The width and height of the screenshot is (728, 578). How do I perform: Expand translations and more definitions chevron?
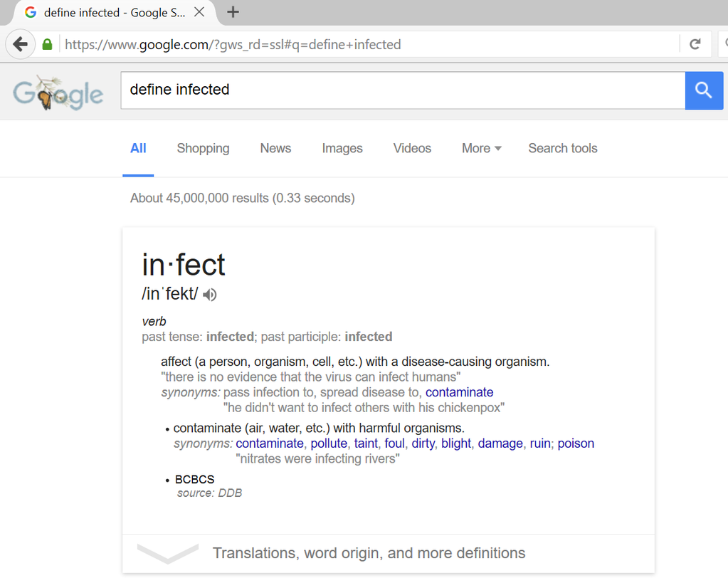pos(167,553)
